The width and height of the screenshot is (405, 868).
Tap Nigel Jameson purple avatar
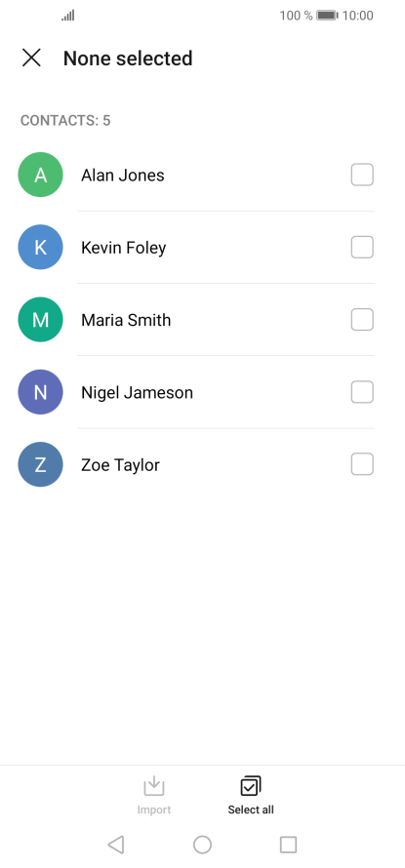click(x=40, y=392)
